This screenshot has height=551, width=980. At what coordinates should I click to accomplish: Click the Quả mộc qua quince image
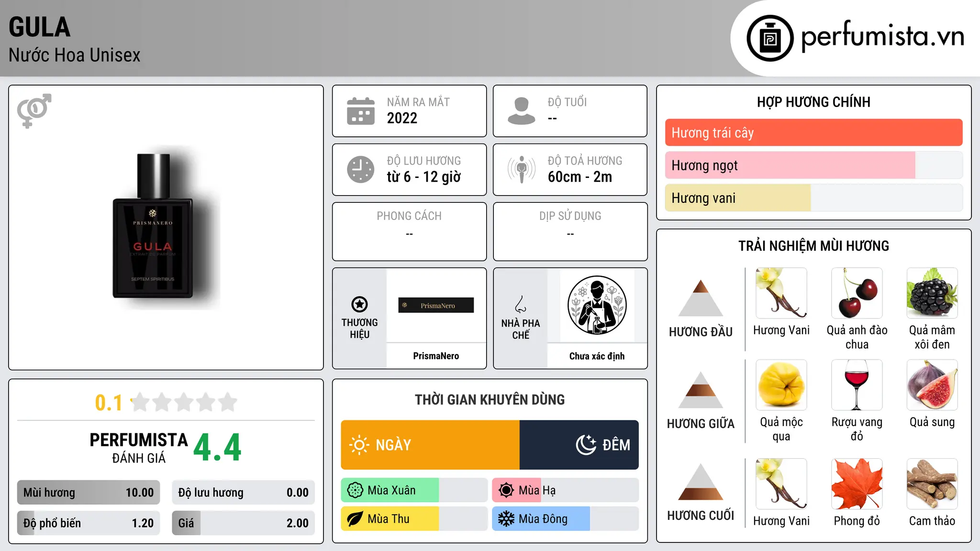click(781, 385)
